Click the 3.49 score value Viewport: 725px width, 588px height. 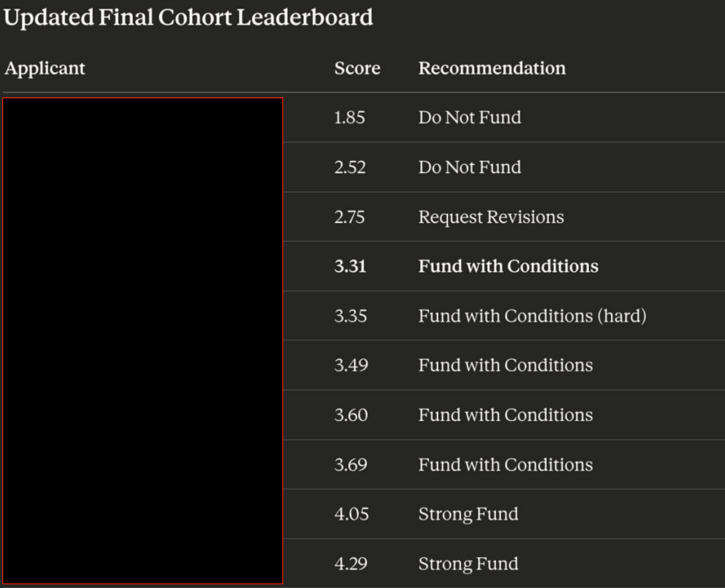click(x=351, y=365)
